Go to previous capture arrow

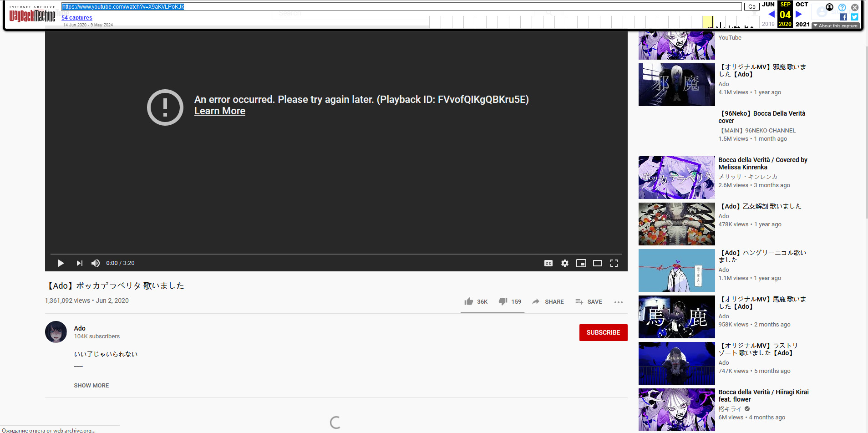pyautogui.click(x=772, y=14)
